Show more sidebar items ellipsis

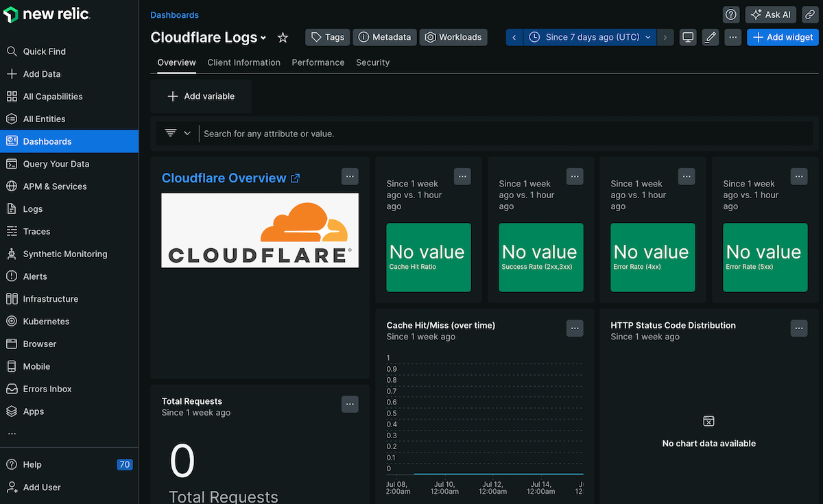(12, 433)
